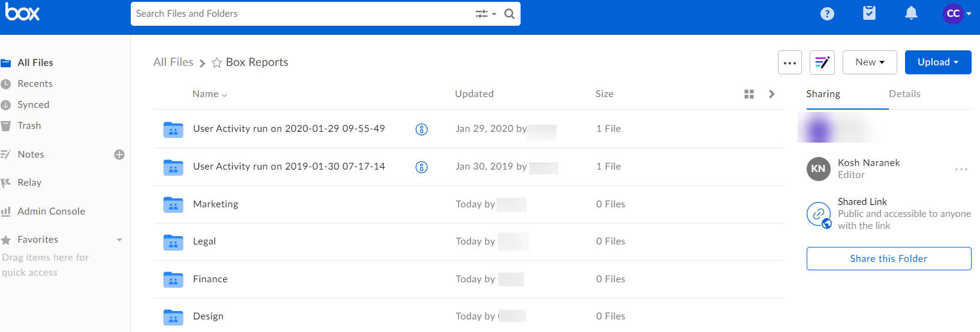This screenshot has height=332, width=980.
Task: Click the Shared Link chain icon
Action: click(x=819, y=214)
